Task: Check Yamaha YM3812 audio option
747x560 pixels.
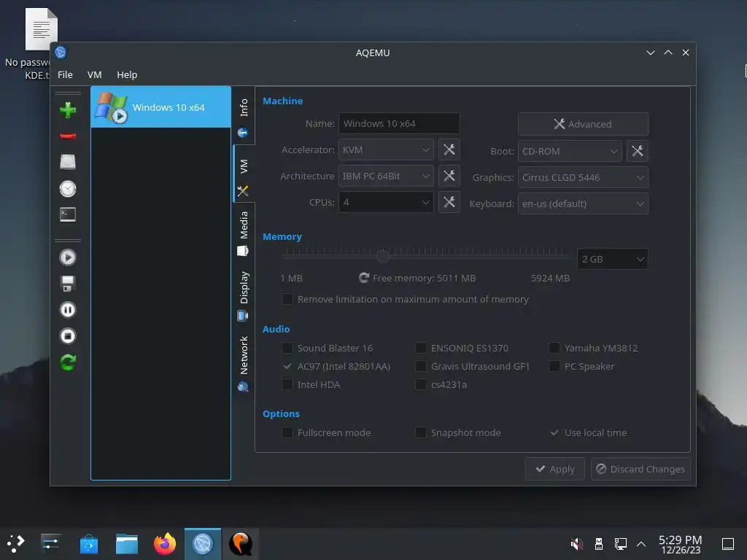Action: click(554, 348)
